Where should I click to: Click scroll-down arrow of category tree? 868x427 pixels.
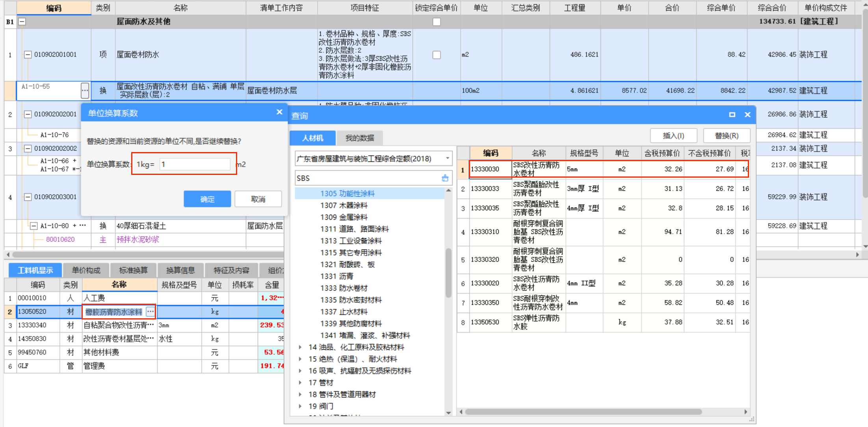tap(448, 413)
